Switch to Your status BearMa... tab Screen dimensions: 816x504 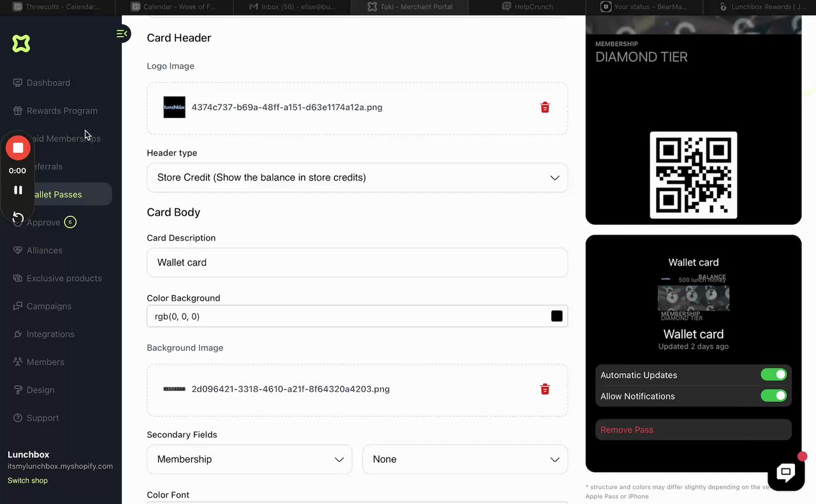point(644,7)
